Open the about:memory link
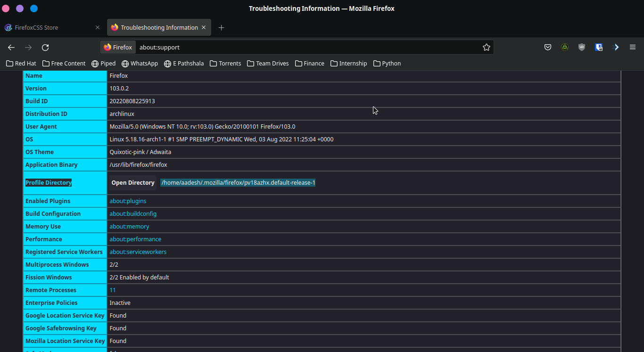This screenshot has height=352, width=644. [x=129, y=226]
